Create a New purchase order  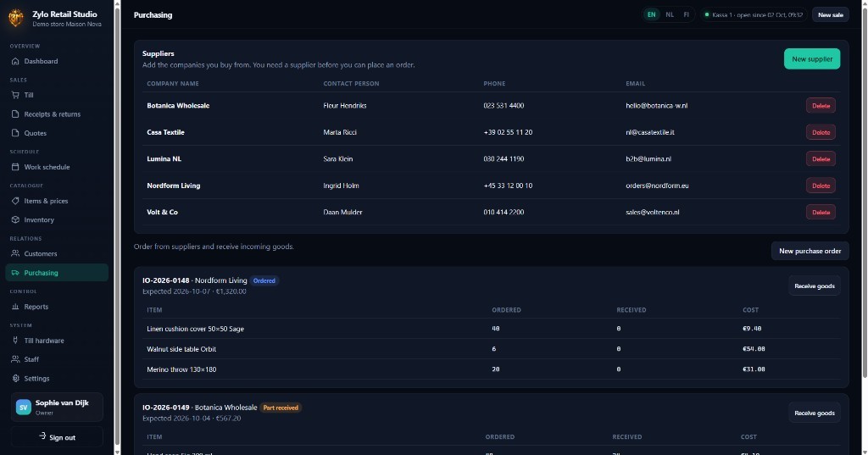click(810, 251)
